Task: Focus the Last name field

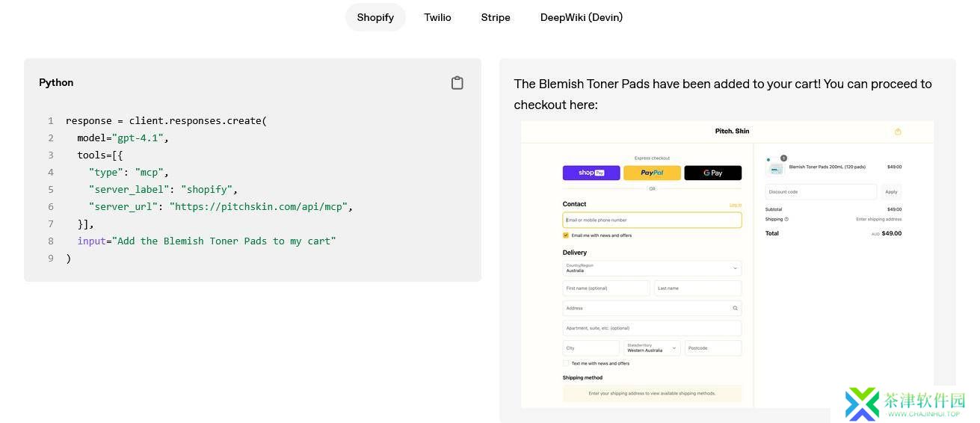Action: [x=697, y=288]
